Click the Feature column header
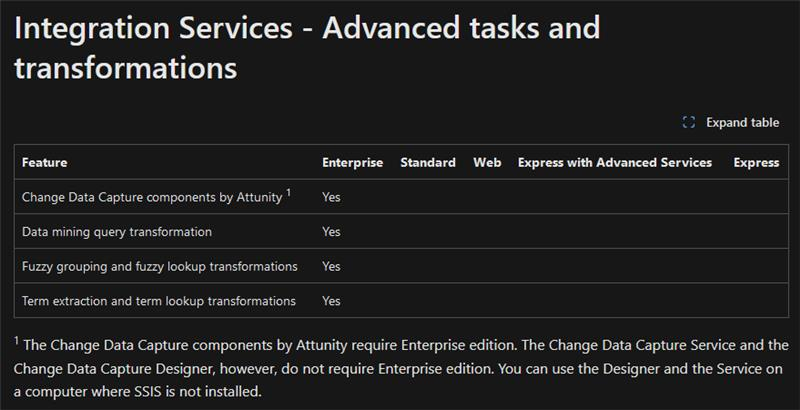The width and height of the screenshot is (800, 410). click(45, 162)
